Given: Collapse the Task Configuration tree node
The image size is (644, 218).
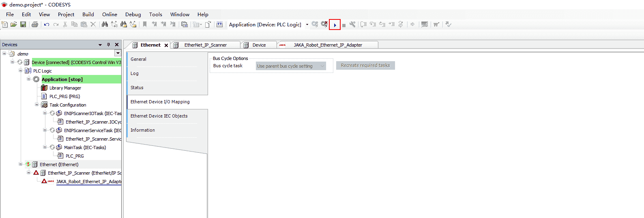Looking at the screenshot, I should coord(37,105).
